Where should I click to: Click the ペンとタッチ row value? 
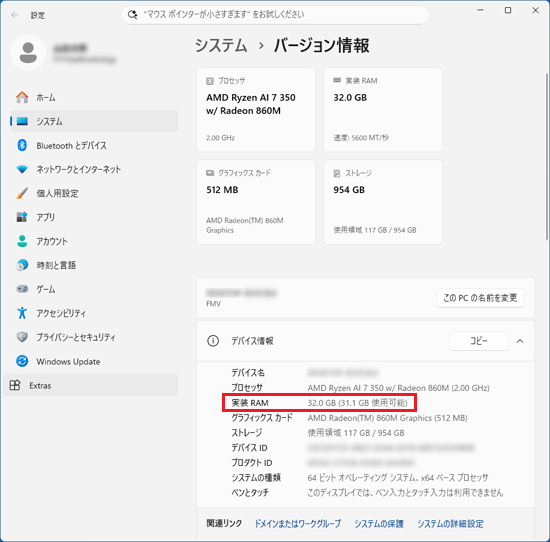(405, 493)
